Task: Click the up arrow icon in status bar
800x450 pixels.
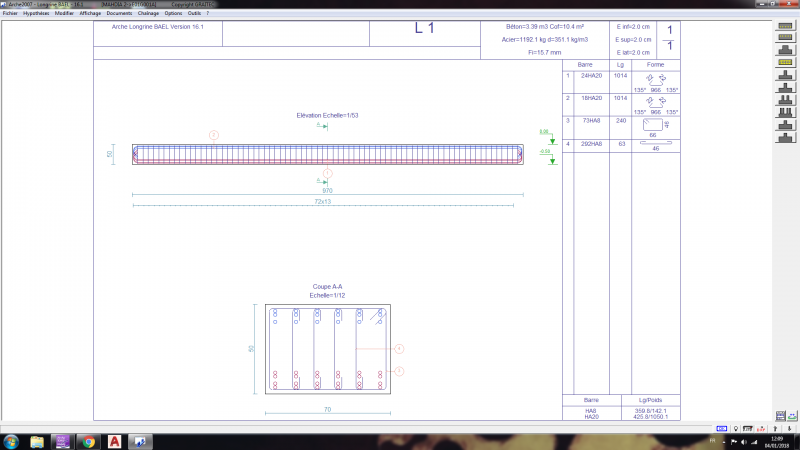Action: click(775, 429)
